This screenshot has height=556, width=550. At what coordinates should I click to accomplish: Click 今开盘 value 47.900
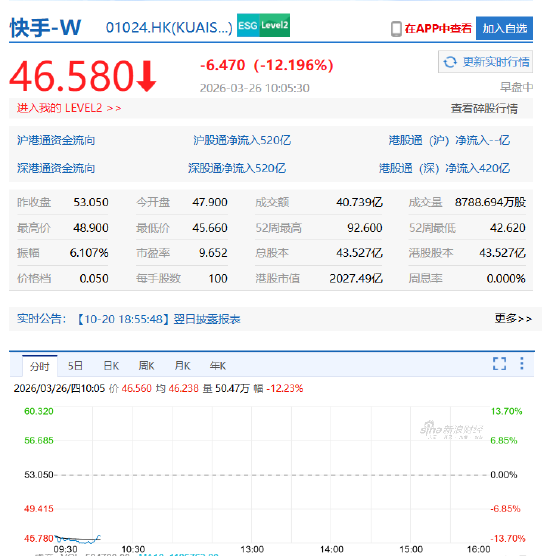[210, 202]
